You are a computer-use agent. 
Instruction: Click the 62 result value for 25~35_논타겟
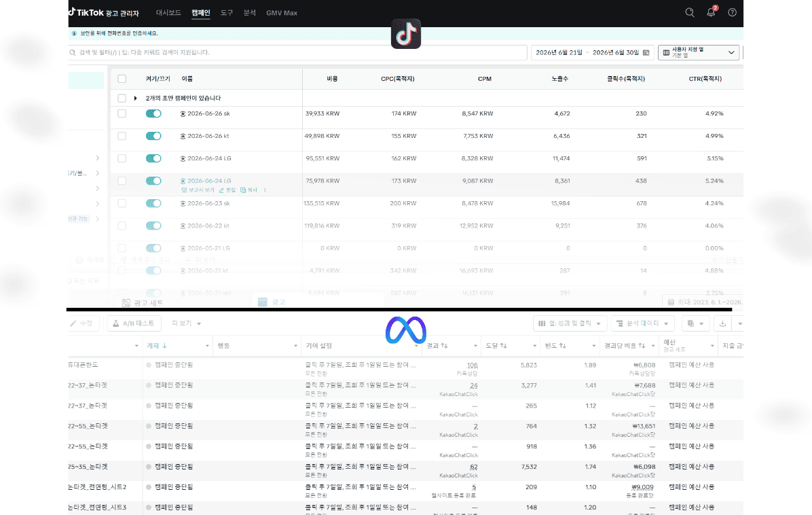473,467
